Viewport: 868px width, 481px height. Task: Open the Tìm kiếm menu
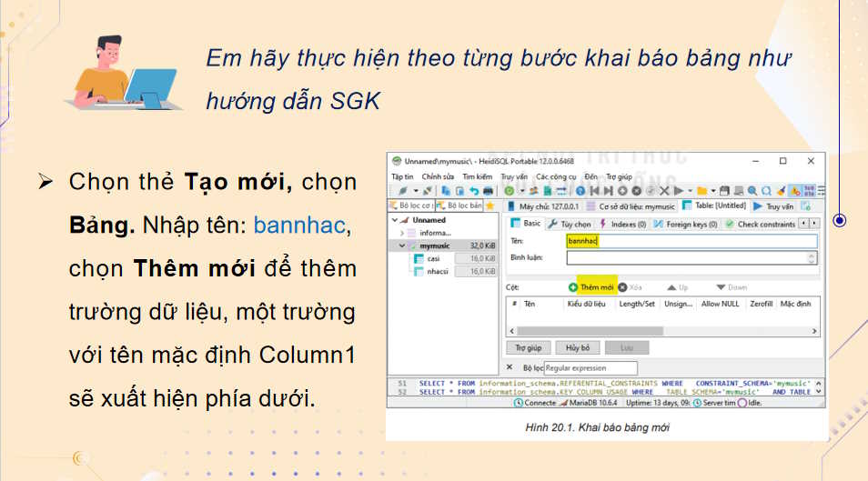coord(477,176)
